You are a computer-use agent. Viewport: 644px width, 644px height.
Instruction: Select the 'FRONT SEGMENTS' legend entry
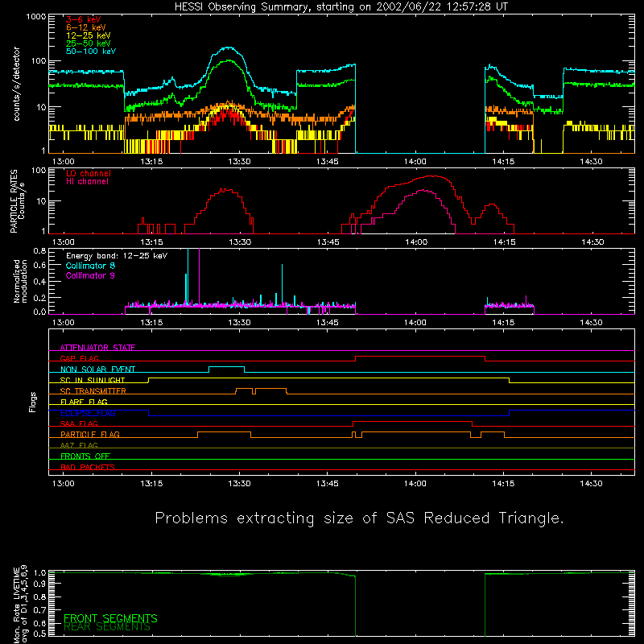pyautogui.click(x=110, y=618)
